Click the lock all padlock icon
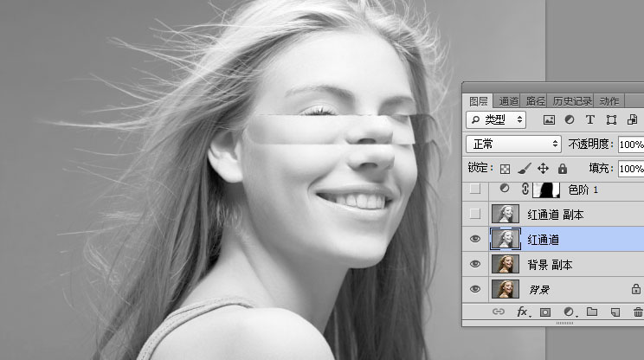This screenshot has width=644, height=360. [563, 169]
